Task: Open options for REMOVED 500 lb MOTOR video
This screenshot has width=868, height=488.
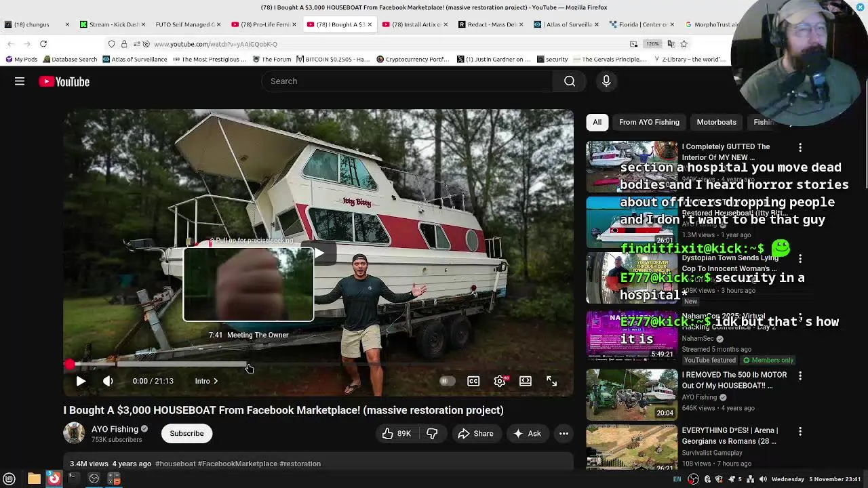Action: 800,375
